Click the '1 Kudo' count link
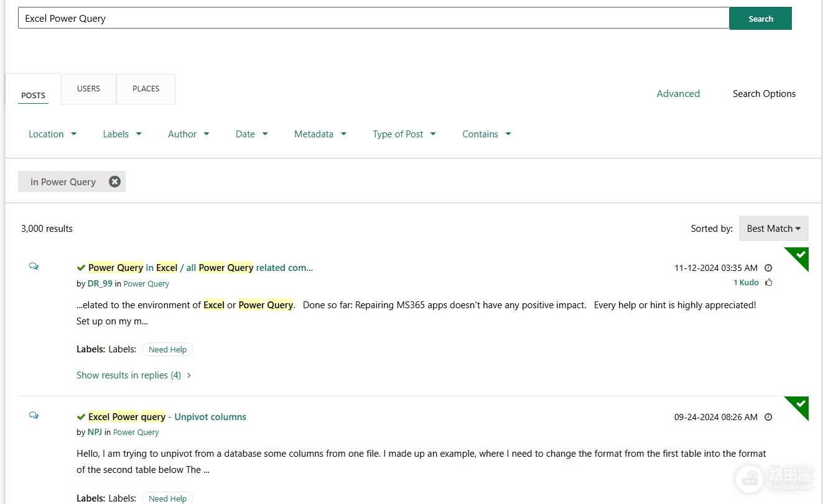823x504 pixels. [746, 283]
